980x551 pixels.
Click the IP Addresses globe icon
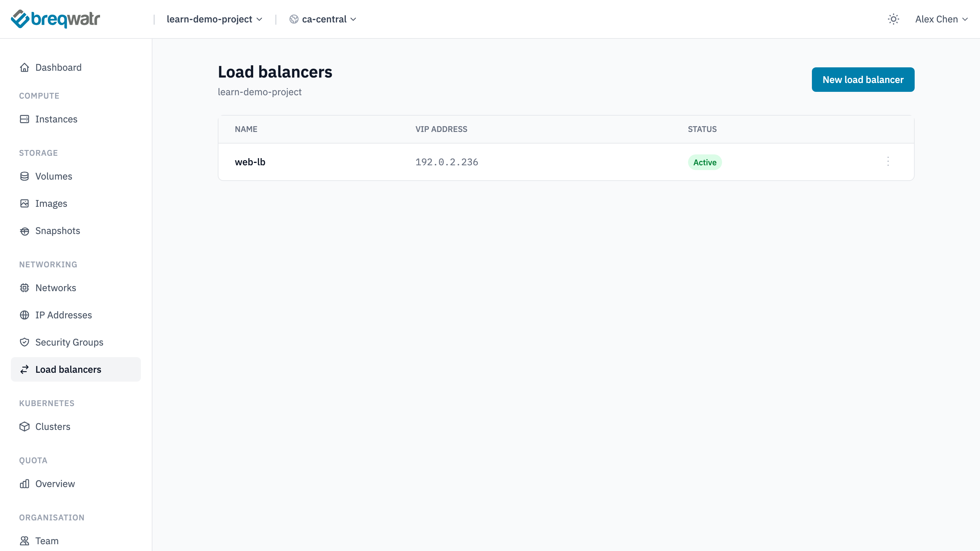24,315
